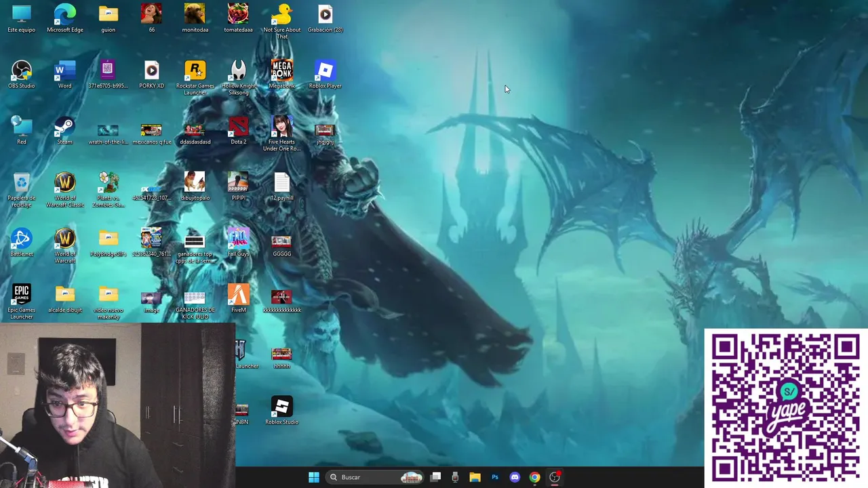
Task: Launch OBS Studio from the desktop
Action: click(21, 75)
